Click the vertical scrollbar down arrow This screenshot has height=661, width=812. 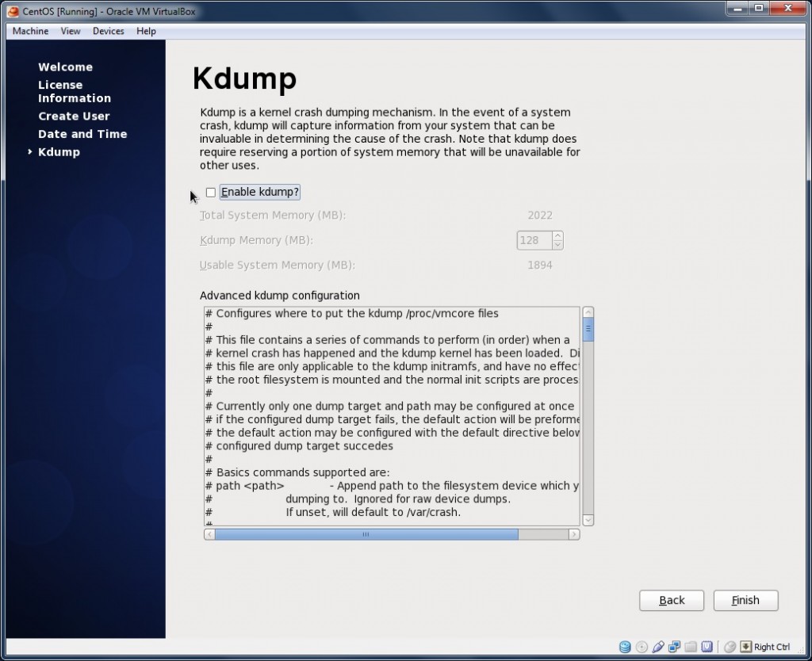pyautogui.click(x=588, y=520)
